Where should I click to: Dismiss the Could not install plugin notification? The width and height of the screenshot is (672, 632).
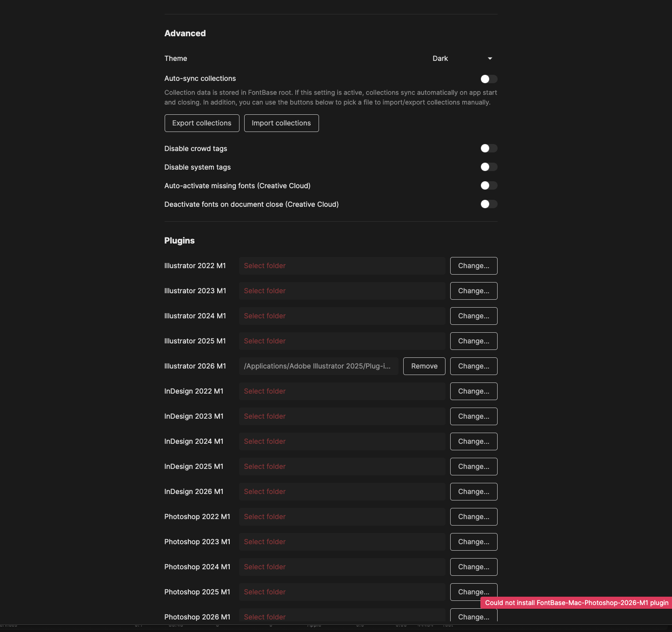point(576,603)
